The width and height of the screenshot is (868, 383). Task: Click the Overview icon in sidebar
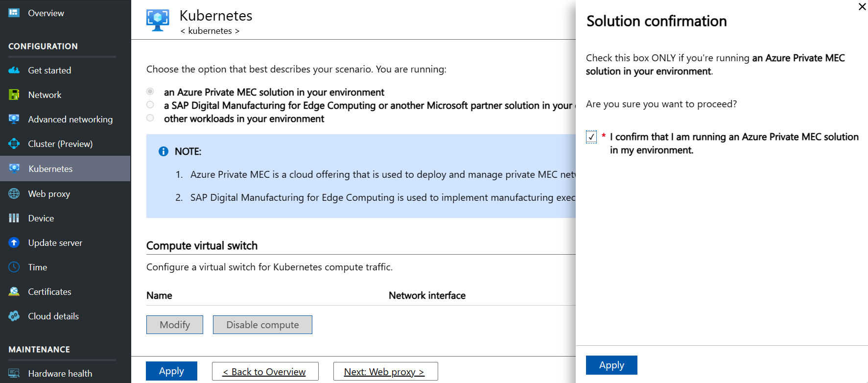point(14,13)
